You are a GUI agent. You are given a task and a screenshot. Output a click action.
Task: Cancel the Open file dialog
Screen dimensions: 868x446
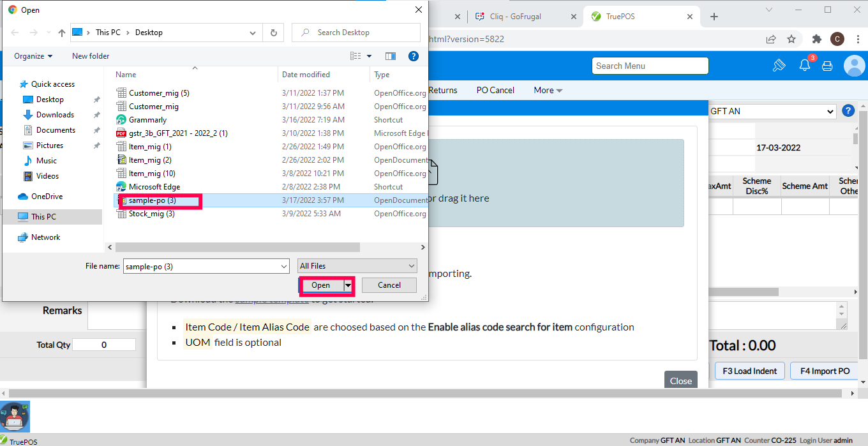click(389, 285)
